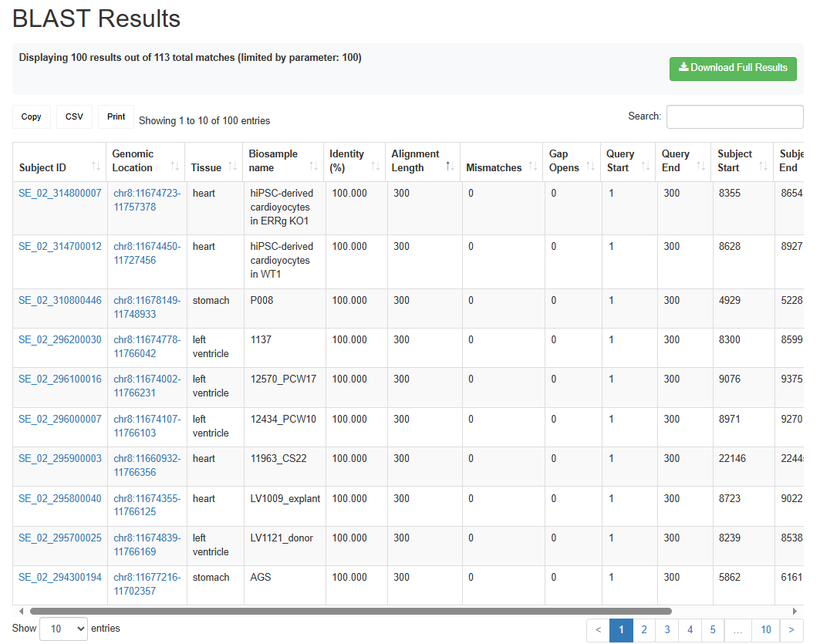Sort by Gap Opens column arrows
820x644 pixels.
(x=590, y=167)
